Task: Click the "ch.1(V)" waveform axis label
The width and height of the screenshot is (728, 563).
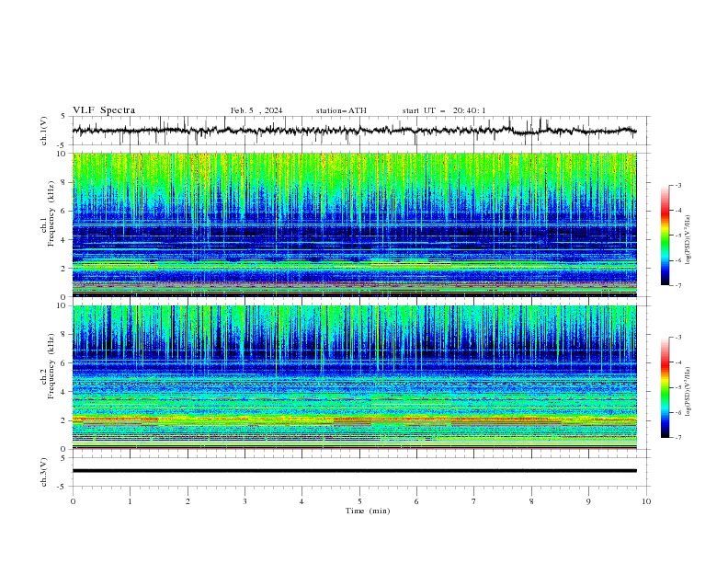Action: (x=44, y=131)
